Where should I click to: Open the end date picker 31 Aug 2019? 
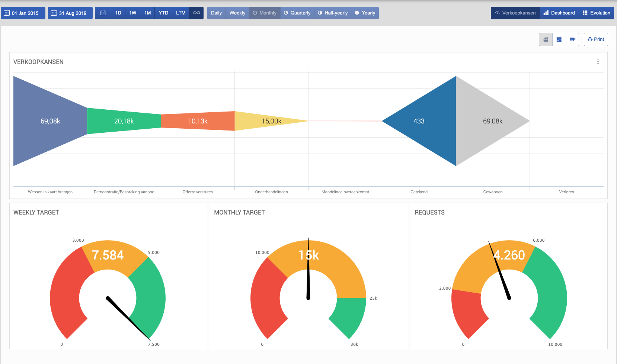pos(70,13)
